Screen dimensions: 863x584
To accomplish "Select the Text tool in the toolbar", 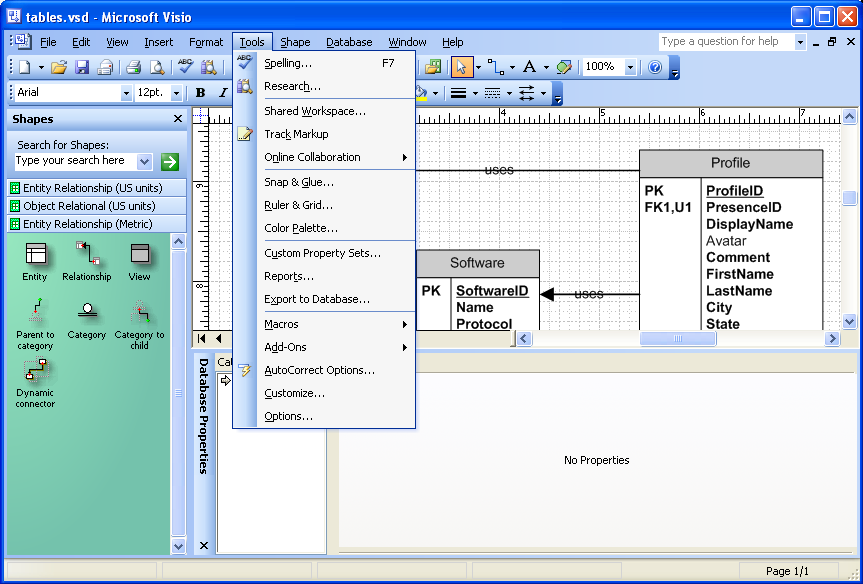I will tap(529, 67).
